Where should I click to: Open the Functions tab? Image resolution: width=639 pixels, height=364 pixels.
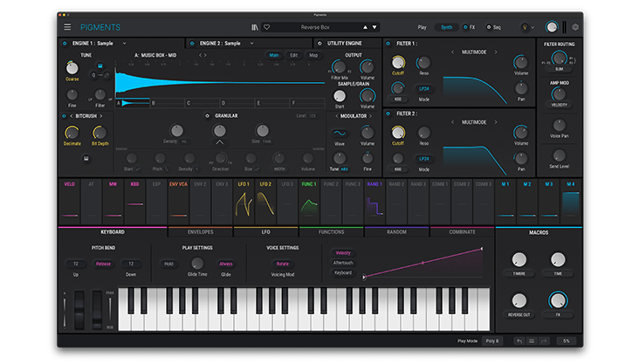pyautogui.click(x=332, y=232)
